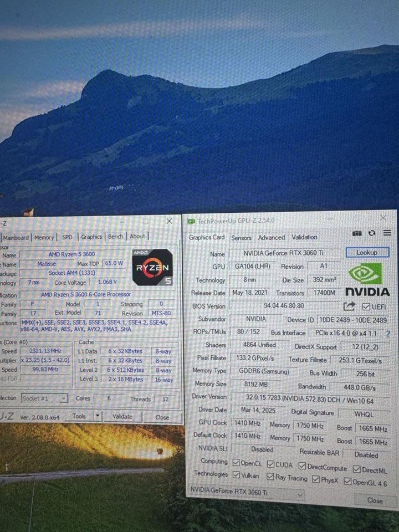Click the GPU Name field NVIDIA GeForce RTX 3060 Ti
Screen dimensions: 399x532
(x=283, y=253)
